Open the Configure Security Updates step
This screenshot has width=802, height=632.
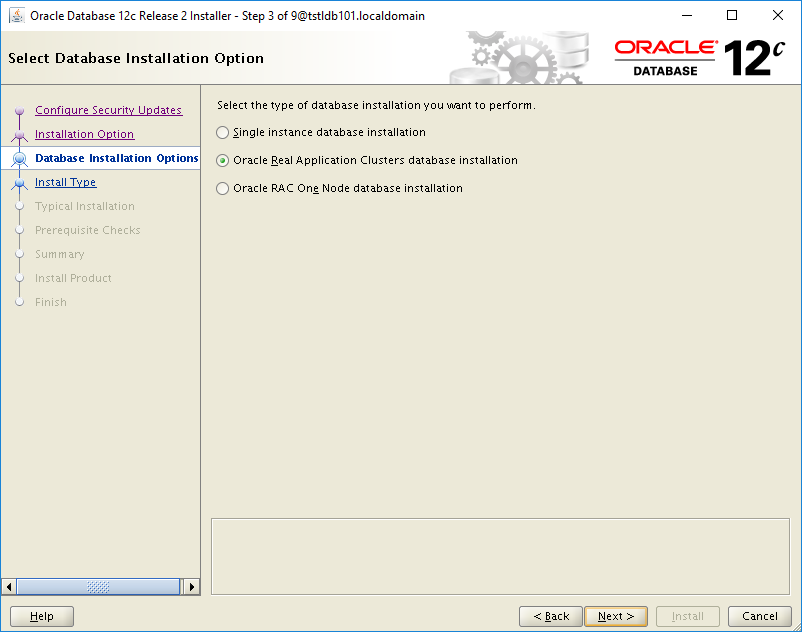(x=108, y=110)
